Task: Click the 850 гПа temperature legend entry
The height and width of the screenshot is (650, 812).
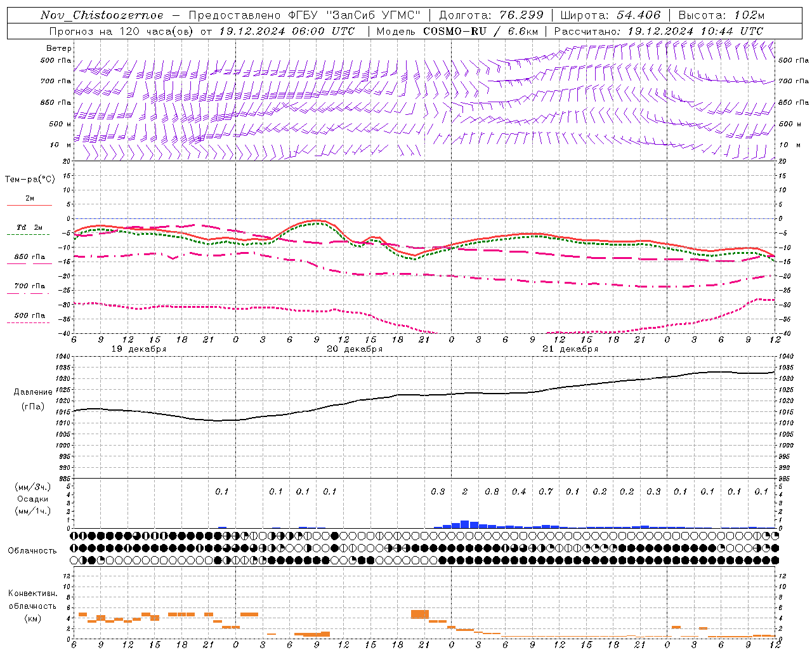Action: pyautogui.click(x=30, y=257)
